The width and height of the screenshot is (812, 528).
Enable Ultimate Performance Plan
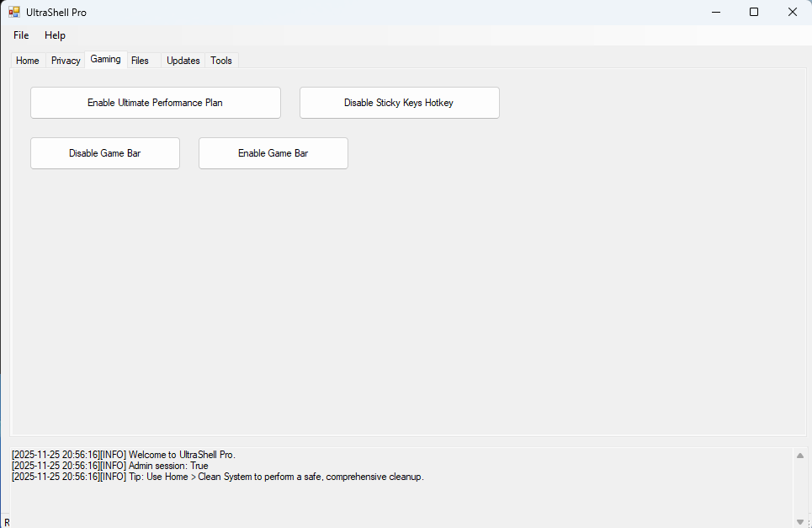click(x=156, y=103)
